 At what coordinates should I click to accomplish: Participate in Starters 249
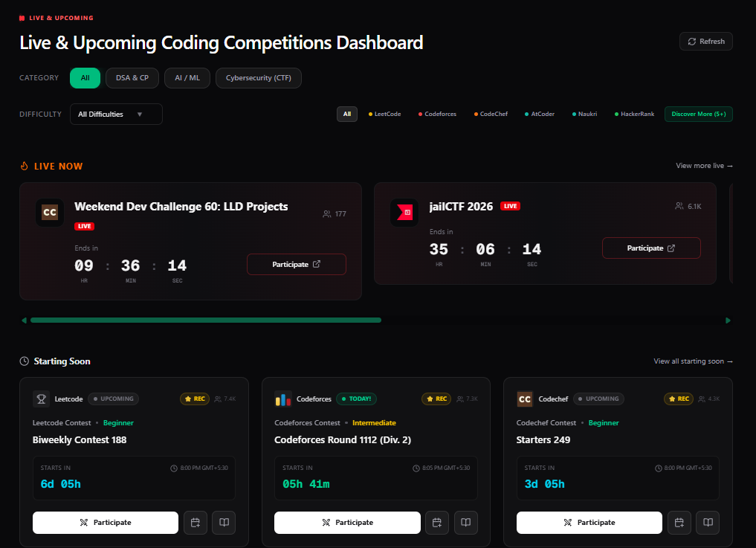pyautogui.click(x=589, y=523)
